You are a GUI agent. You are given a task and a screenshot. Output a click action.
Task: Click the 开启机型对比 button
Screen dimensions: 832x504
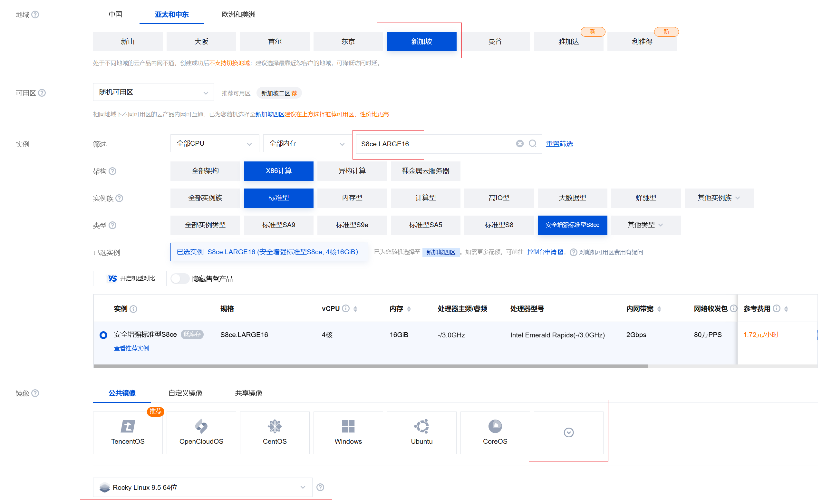[x=130, y=278]
